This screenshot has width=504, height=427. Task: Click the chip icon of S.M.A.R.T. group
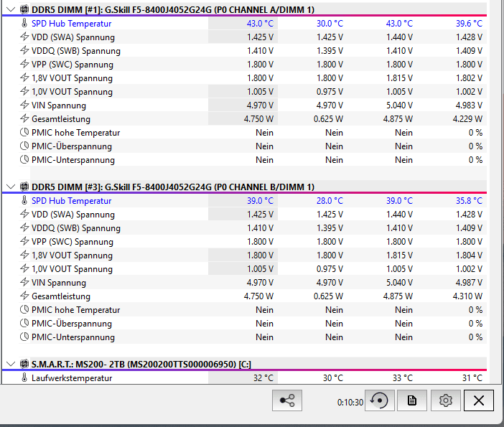click(24, 364)
